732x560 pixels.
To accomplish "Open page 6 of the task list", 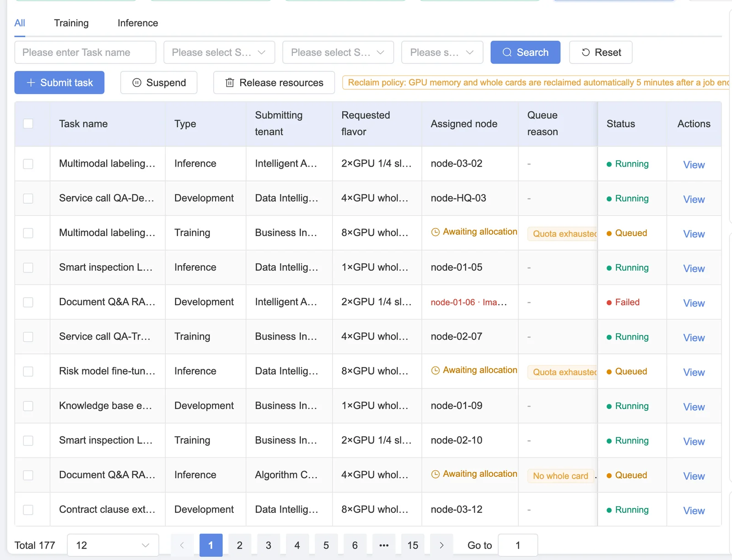I will pos(355,545).
